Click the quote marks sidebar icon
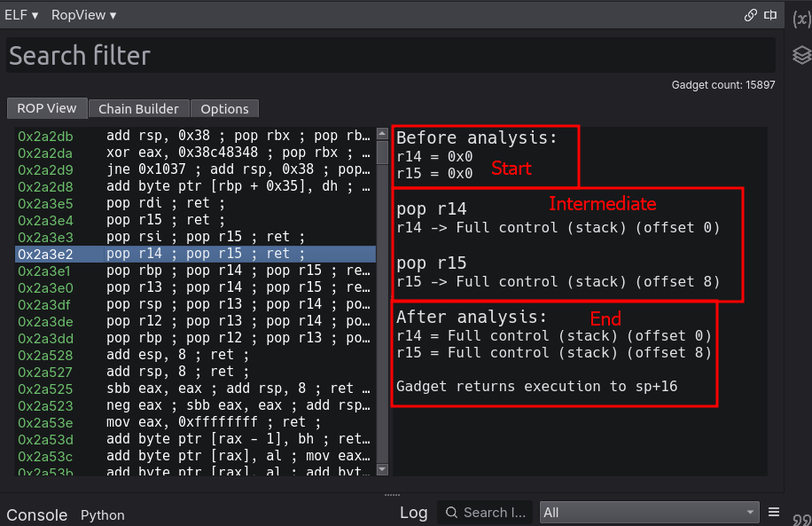 click(800, 519)
